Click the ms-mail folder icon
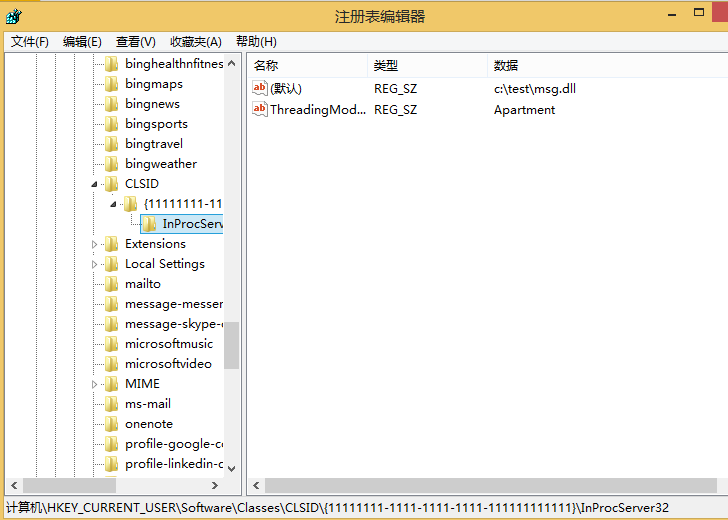Screen dimensions: 728x520 (x=111, y=403)
